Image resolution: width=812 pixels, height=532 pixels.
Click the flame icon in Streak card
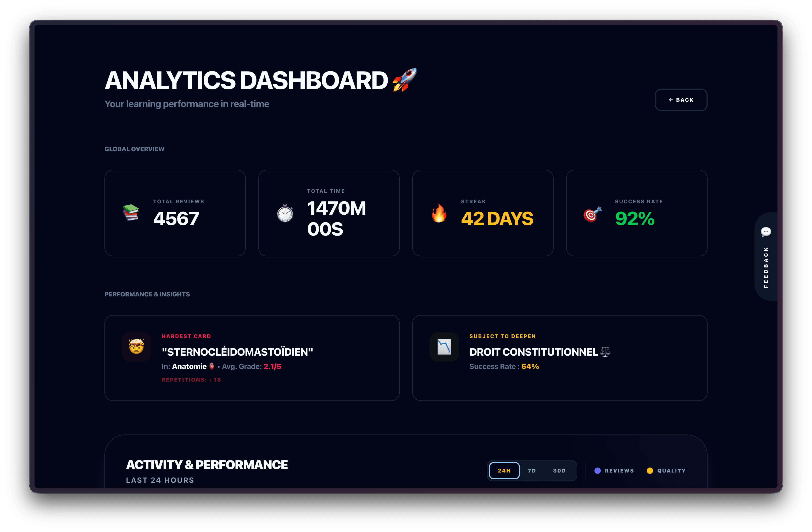[x=439, y=213]
